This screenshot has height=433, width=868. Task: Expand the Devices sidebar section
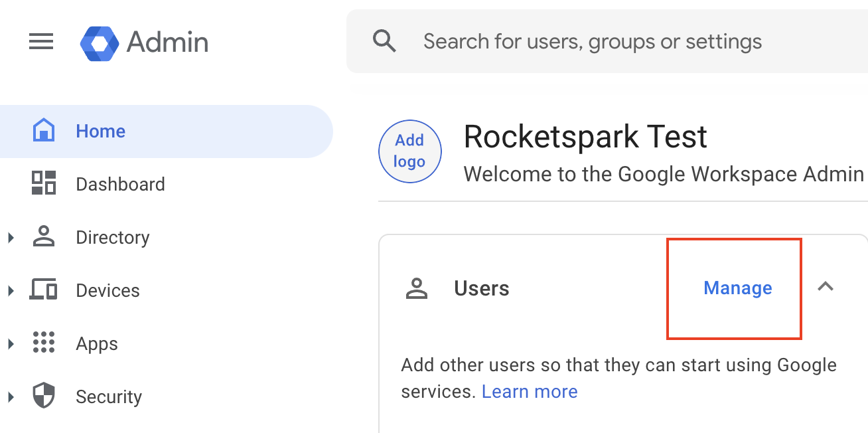11,290
